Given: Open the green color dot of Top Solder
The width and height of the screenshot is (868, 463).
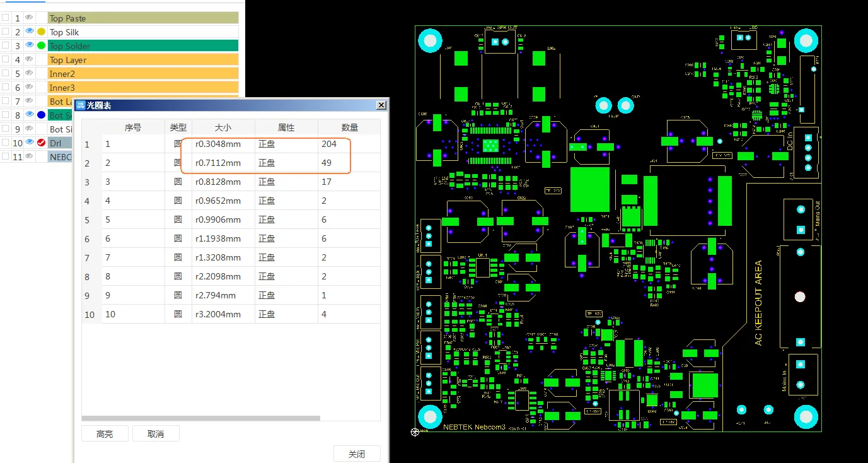Looking at the screenshot, I should (x=42, y=45).
